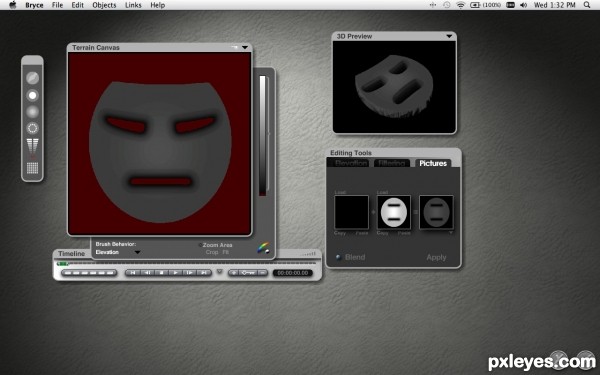Image resolution: width=600 pixels, height=375 pixels.
Task: Click the grid icon at the tool strip bottom
Action: point(33,168)
